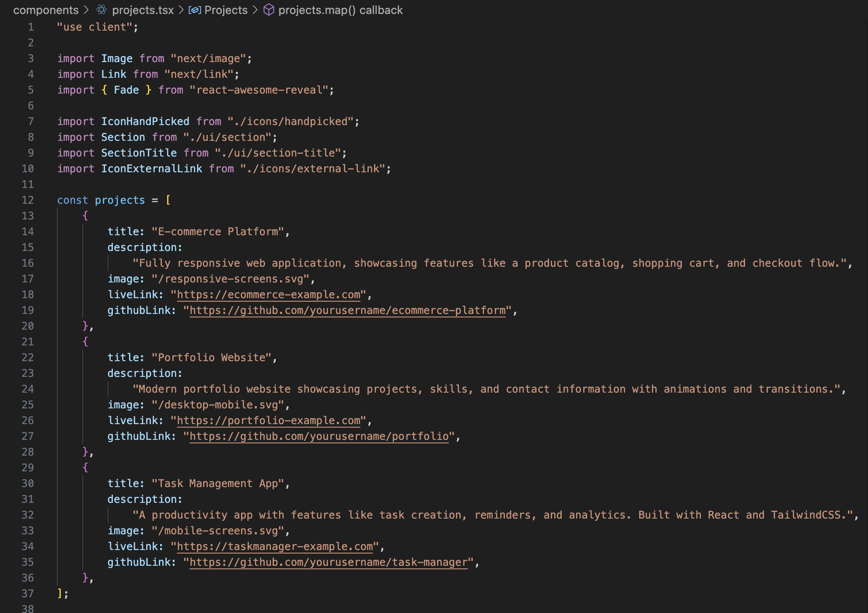Viewport: 868px width, 613px height.
Task: Click the closing bracket on line 37
Action: (x=60, y=594)
